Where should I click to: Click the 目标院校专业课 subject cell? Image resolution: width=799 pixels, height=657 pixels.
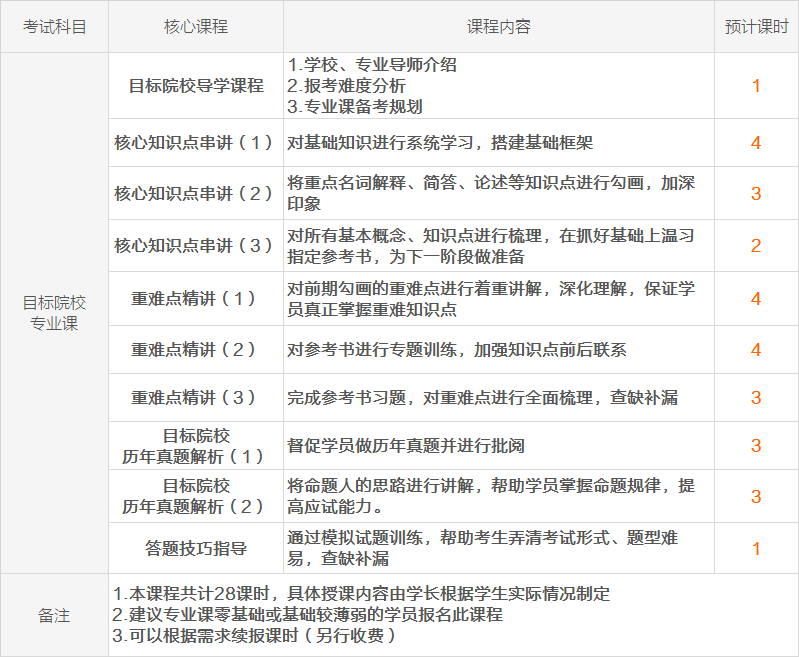(54, 312)
